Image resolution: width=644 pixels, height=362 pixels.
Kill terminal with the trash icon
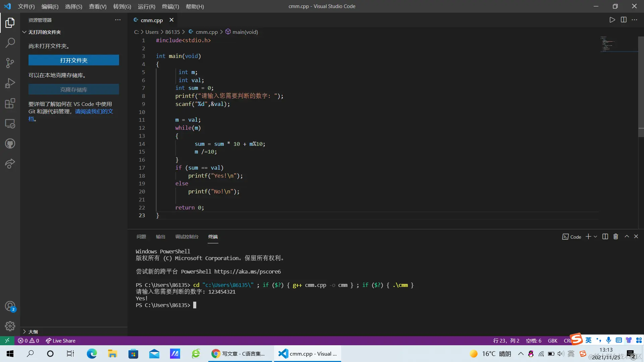tap(615, 237)
